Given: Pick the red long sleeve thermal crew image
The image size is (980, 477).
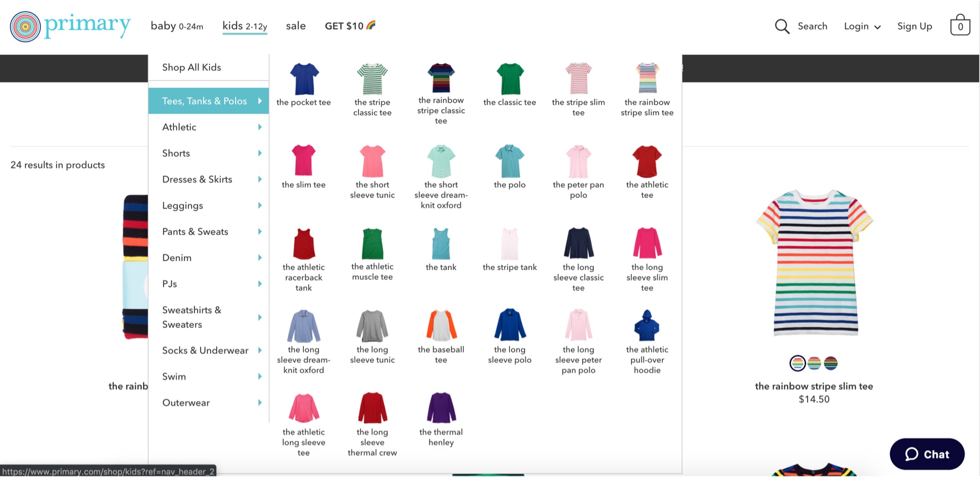Looking at the screenshot, I should (372, 408).
